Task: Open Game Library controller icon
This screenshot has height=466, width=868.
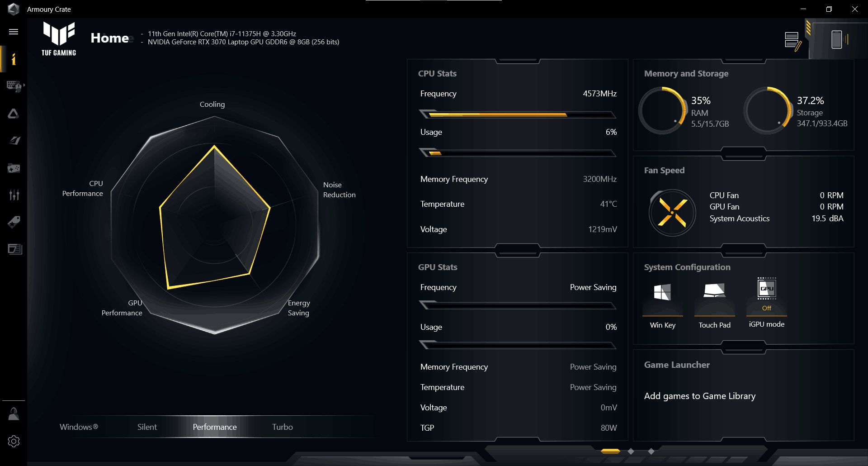Action: point(14,168)
